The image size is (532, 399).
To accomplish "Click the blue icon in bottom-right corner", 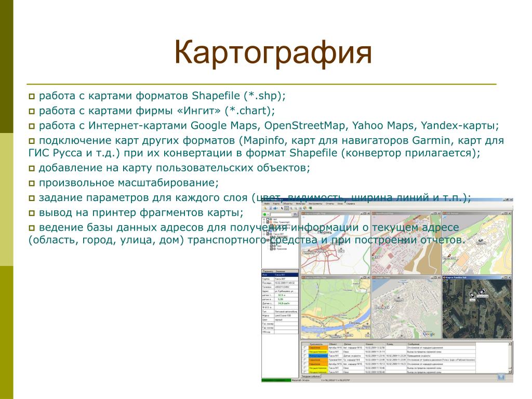I will [501, 377].
